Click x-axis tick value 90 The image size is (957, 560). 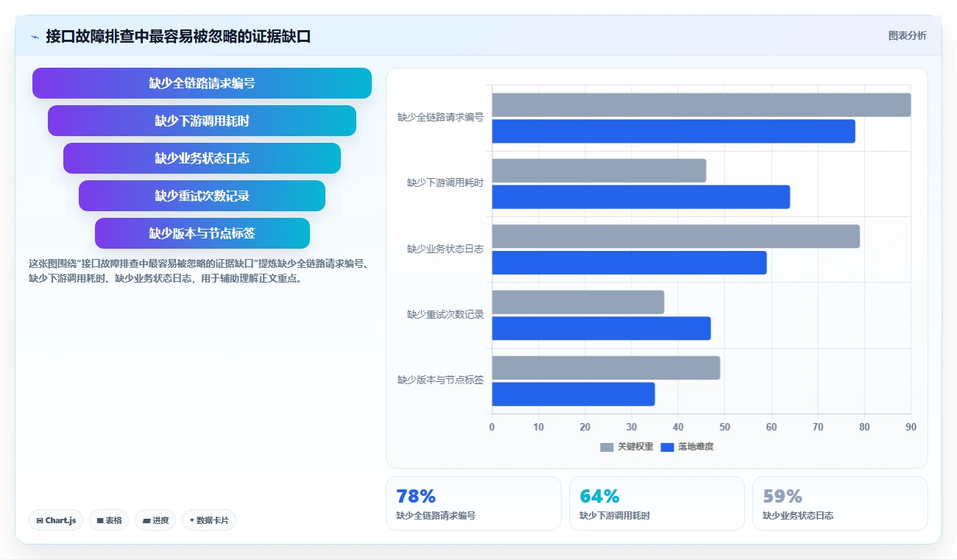pyautogui.click(x=911, y=427)
